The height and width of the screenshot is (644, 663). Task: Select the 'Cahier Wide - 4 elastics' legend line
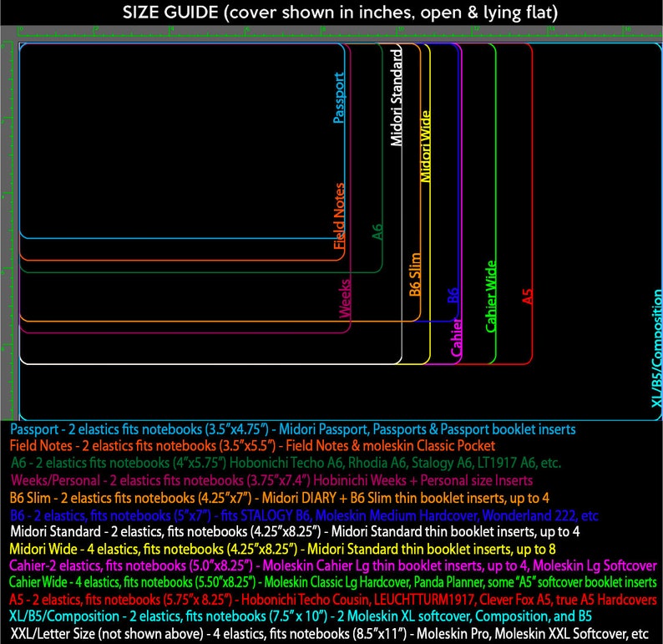[333, 582]
